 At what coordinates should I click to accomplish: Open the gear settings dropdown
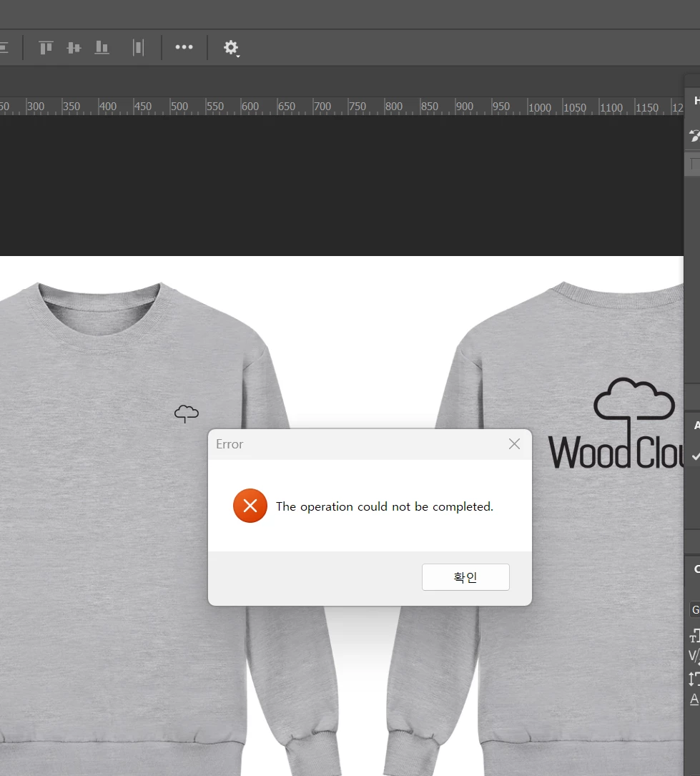(231, 48)
